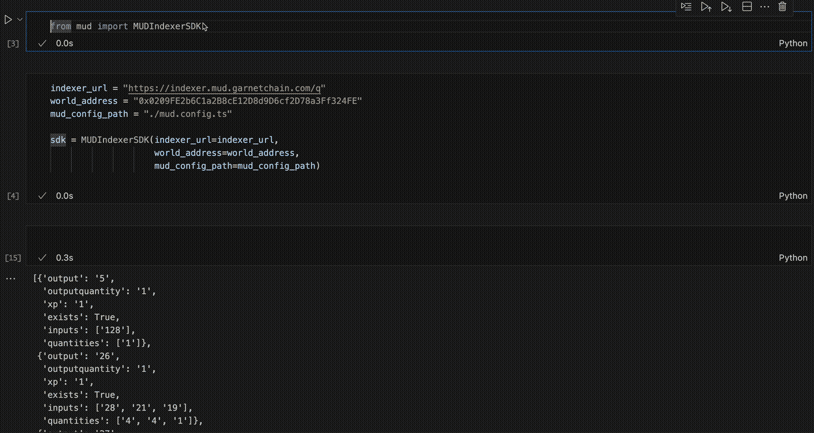Click the 'world_address=world_address,' argument line
The height and width of the screenshot is (433, 814).
point(226,153)
